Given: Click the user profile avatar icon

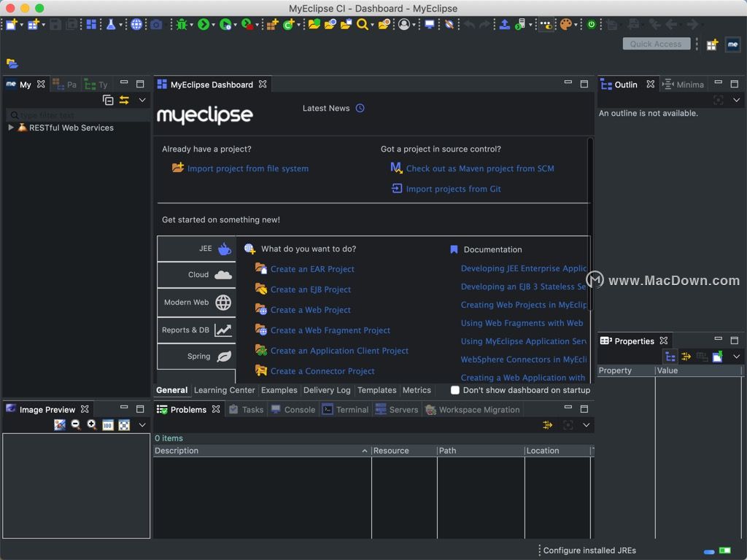Looking at the screenshot, I should (x=404, y=24).
